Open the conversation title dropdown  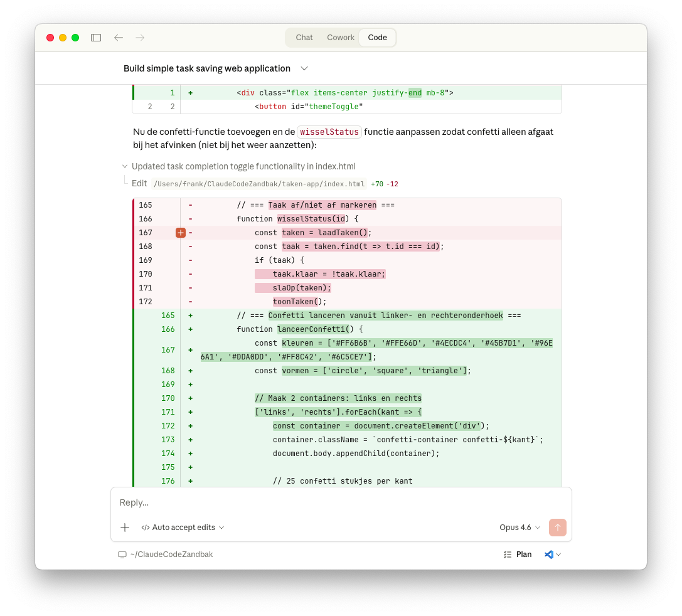click(x=305, y=68)
